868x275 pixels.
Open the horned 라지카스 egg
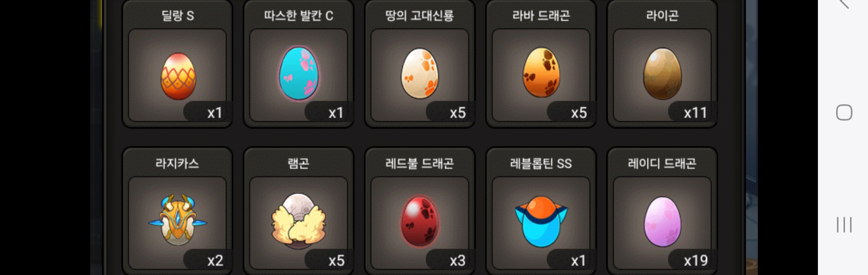point(178,220)
